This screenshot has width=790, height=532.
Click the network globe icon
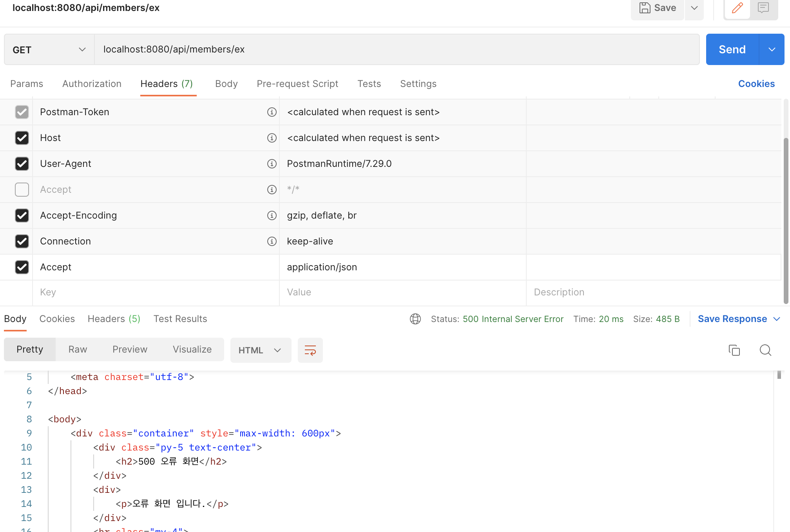coord(415,319)
